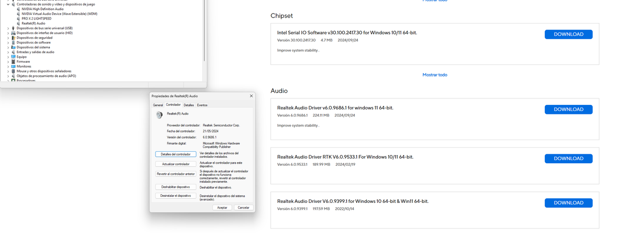Click the Monitores category icon
This screenshot has height=235, width=644.
click(13, 66)
